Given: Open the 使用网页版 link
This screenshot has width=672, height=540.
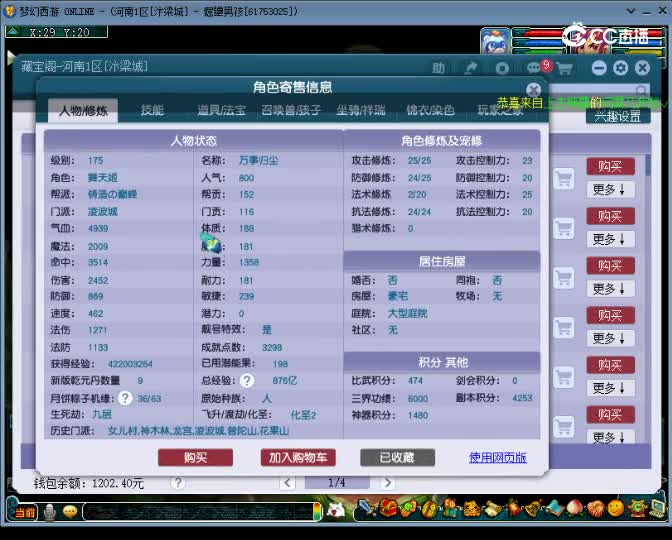Looking at the screenshot, I should point(498,457).
